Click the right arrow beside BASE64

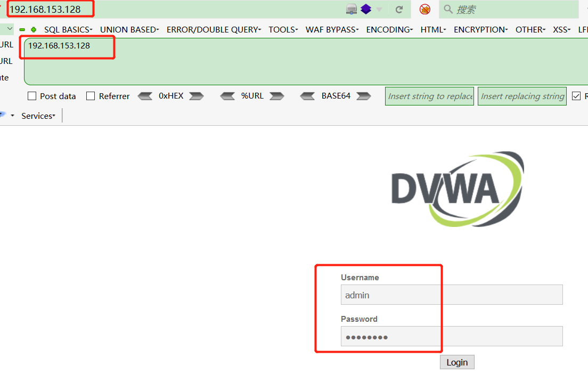364,96
